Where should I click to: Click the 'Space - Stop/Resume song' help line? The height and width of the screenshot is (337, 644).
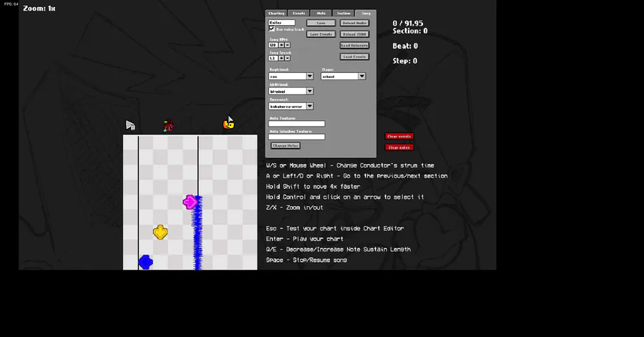point(306,260)
